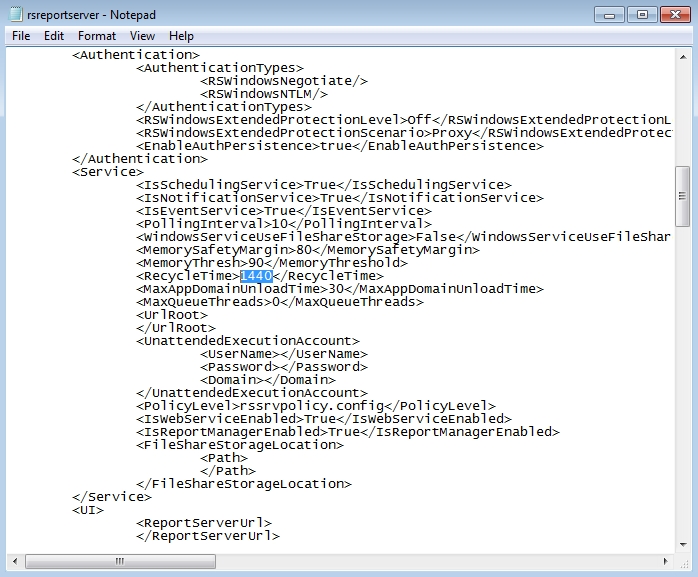This screenshot has height=577, width=698.
Task: Click the vertical scrollbar thumb
Action: (682, 196)
